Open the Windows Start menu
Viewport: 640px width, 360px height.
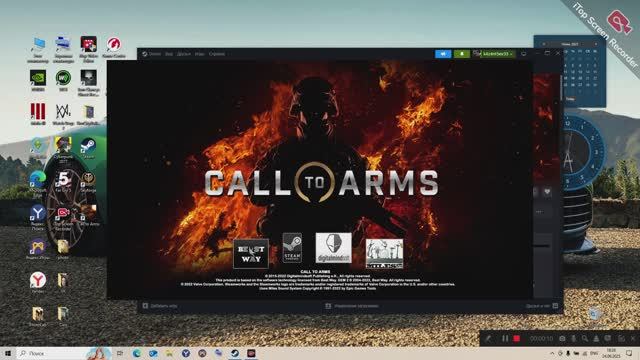pyautogui.click(x=8, y=353)
